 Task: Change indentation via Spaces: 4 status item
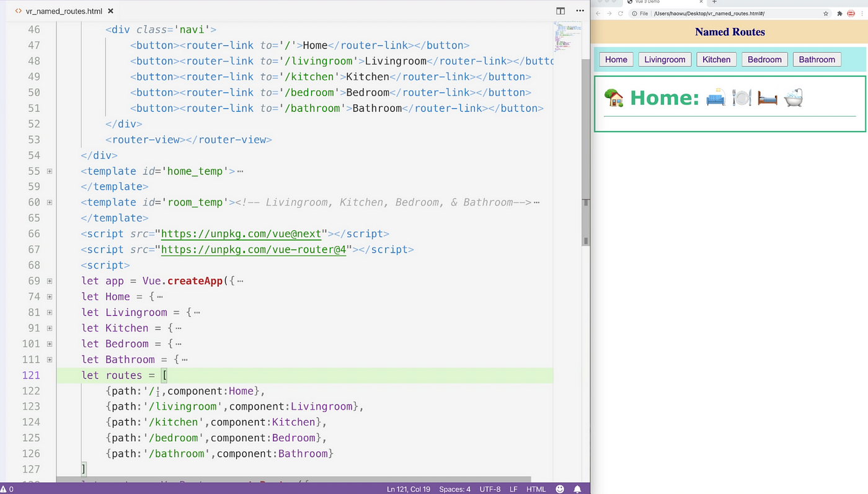pyautogui.click(x=455, y=489)
